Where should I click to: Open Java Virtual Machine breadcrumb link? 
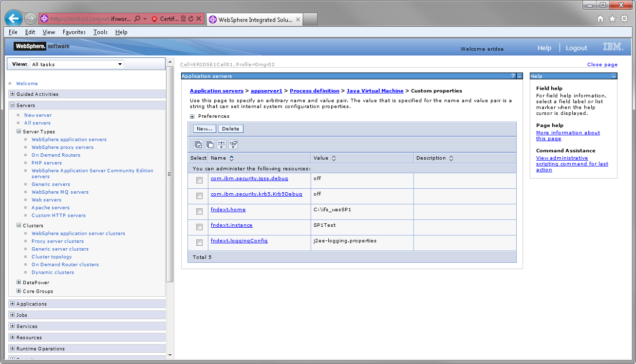point(375,91)
